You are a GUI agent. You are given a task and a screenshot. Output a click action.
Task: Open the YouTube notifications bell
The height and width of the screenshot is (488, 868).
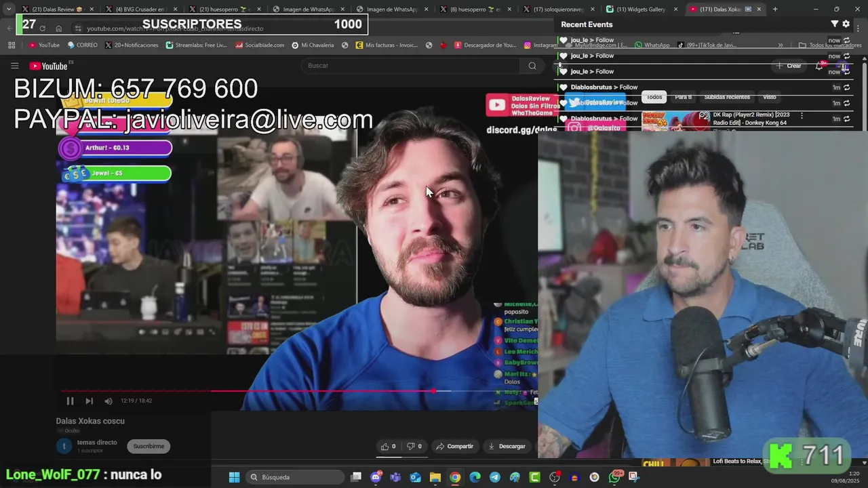819,66
